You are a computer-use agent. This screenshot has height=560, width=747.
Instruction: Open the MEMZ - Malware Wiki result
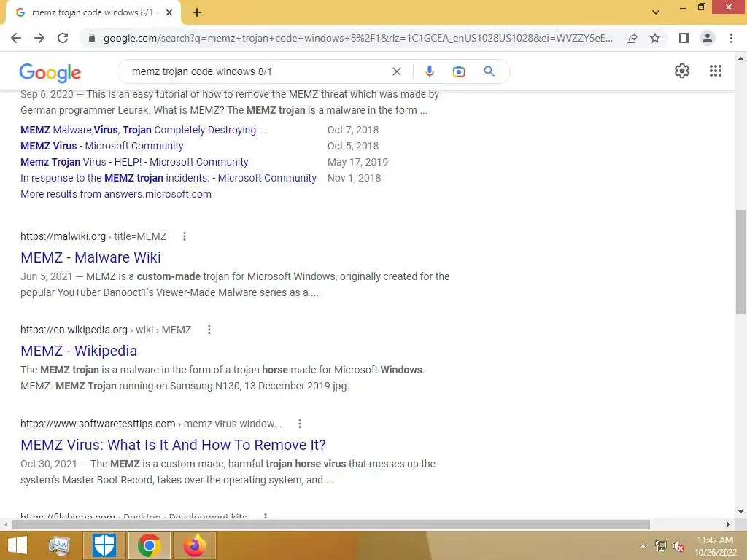tap(90, 257)
